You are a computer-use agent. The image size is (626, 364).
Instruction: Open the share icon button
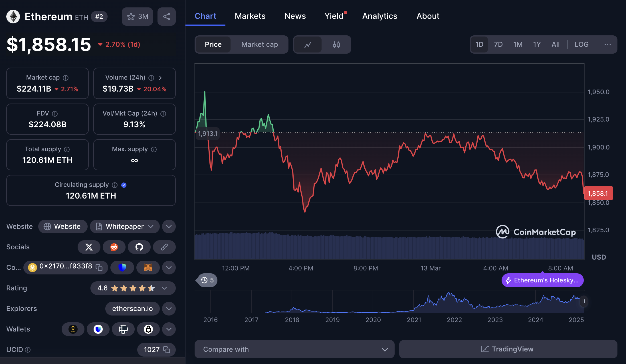[x=167, y=17]
